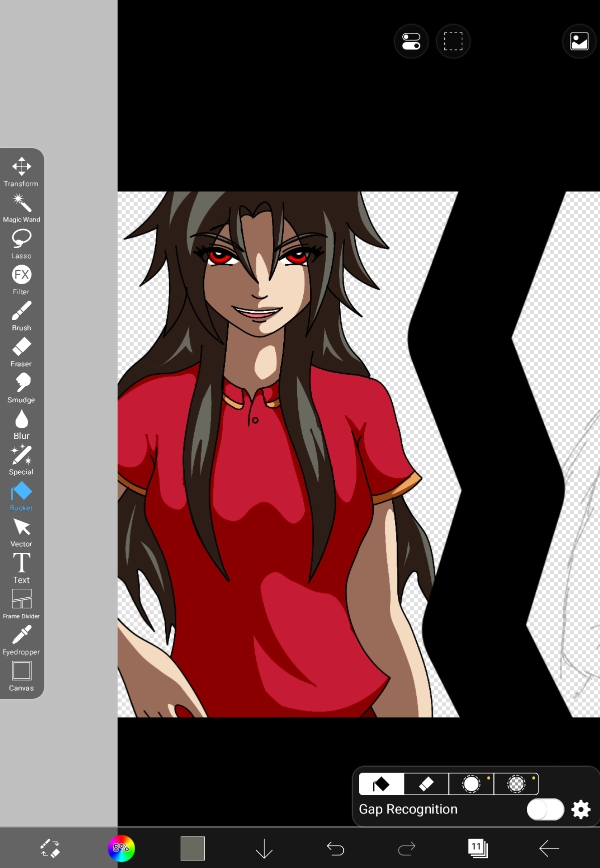Screen dimensions: 600x868
Task: Choose the Lasso selection tool
Action: tap(22, 244)
